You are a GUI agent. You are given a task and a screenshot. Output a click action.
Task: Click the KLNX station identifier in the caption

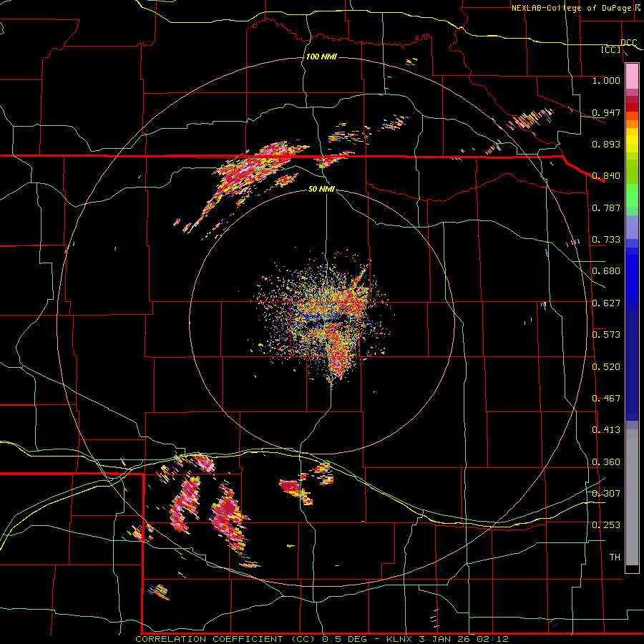coord(399,639)
